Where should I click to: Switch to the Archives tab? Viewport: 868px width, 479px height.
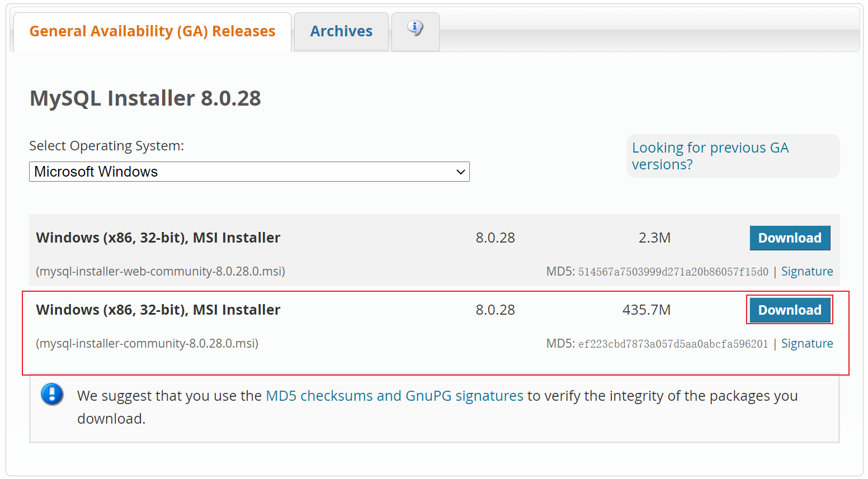coord(341,31)
